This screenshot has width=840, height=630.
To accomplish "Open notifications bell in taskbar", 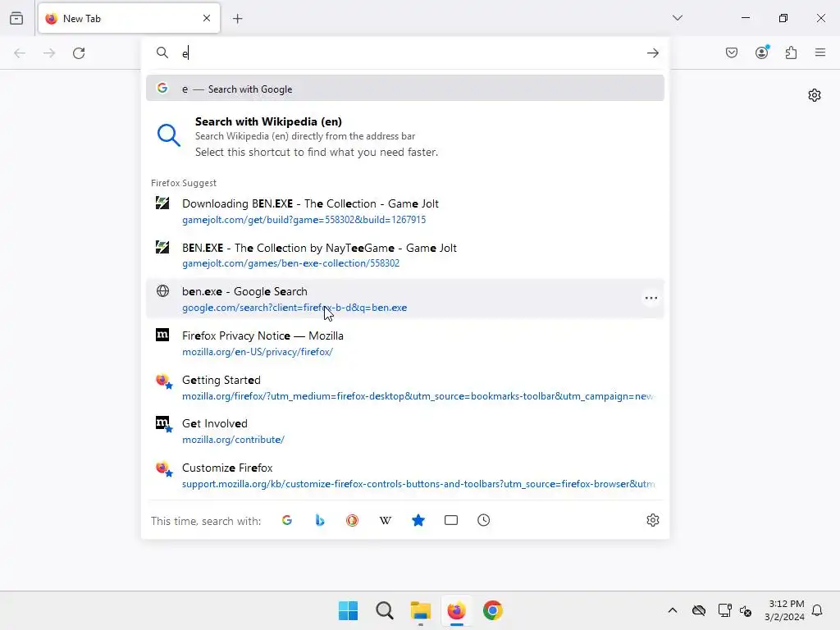I will pyautogui.click(x=818, y=610).
